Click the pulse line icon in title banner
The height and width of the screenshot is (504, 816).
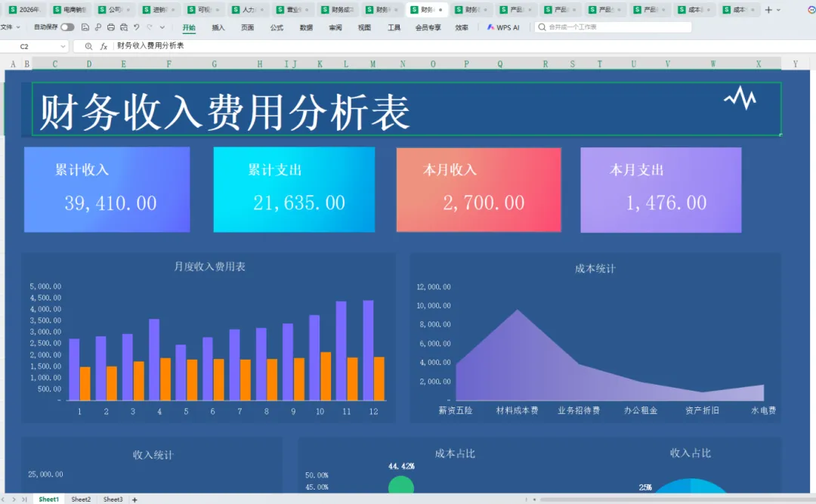coord(740,98)
